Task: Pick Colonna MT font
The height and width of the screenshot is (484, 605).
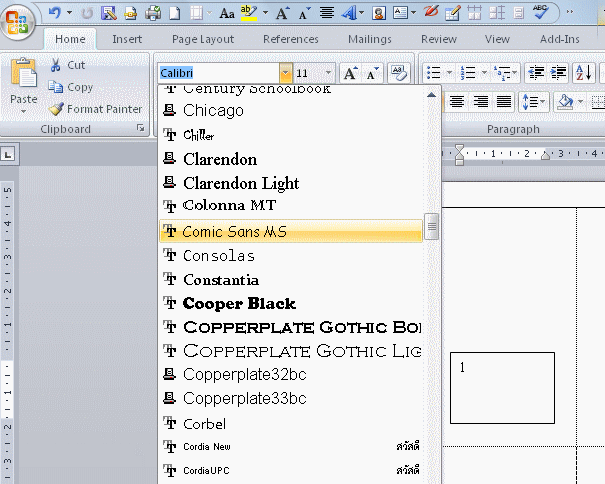Action: click(291, 205)
